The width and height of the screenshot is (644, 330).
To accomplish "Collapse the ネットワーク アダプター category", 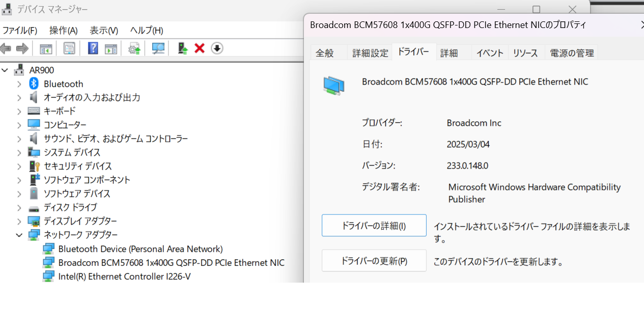I will tap(19, 235).
